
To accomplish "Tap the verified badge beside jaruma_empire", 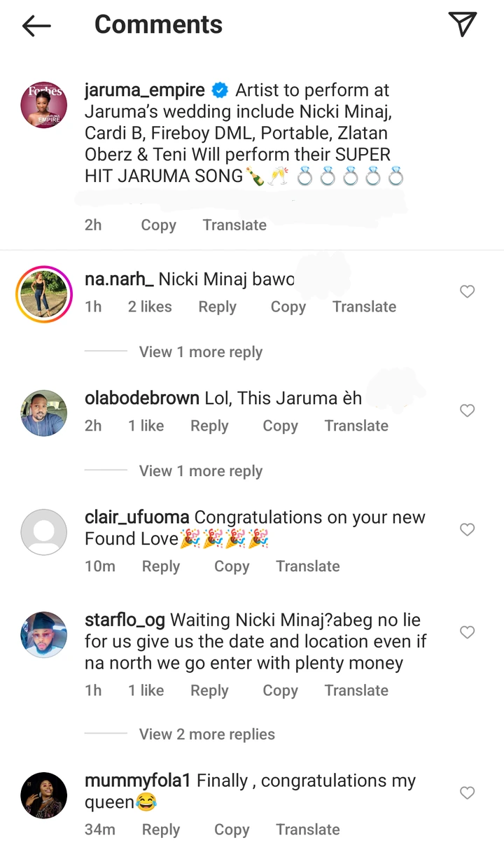I will click(220, 90).
